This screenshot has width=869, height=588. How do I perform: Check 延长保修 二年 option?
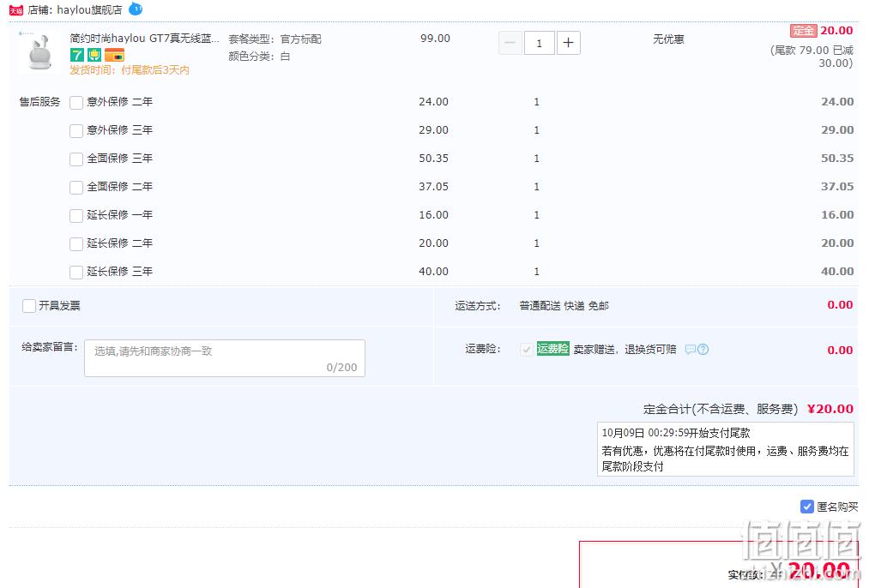coord(76,243)
